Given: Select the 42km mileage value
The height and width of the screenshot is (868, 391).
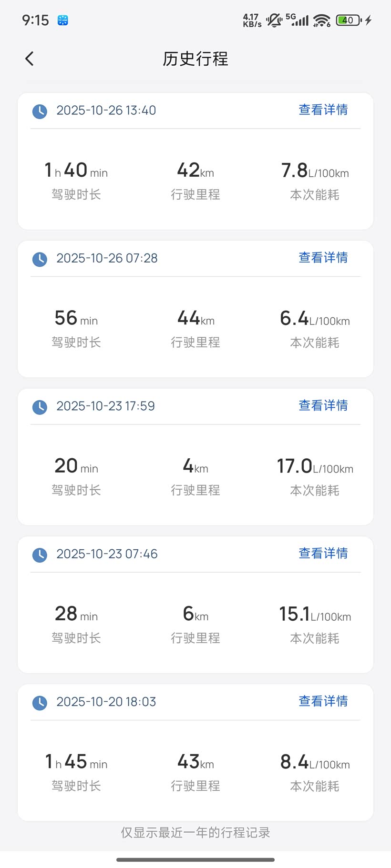Looking at the screenshot, I should (195, 171).
